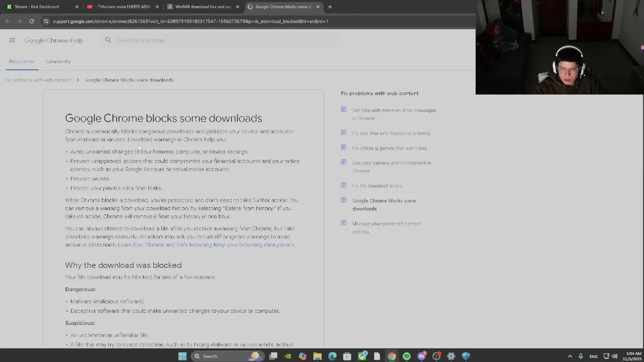This screenshot has height=362, width=644.
Task: Close the 'Google Chrome blocks some' tab
Action: tap(317, 7)
